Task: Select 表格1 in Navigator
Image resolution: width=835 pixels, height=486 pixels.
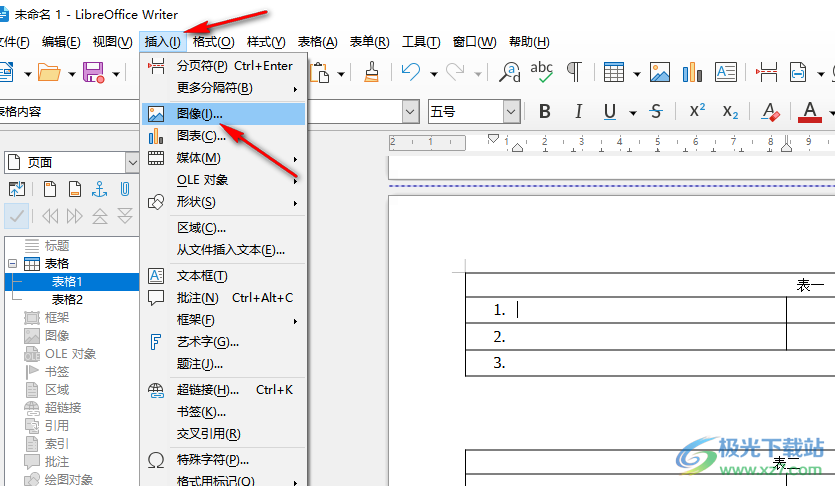Action: [67, 282]
